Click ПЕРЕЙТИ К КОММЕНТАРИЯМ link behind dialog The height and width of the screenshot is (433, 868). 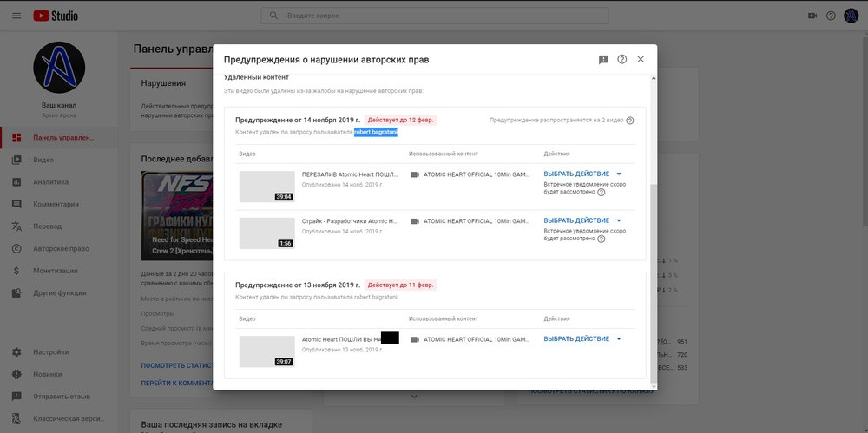[177, 383]
